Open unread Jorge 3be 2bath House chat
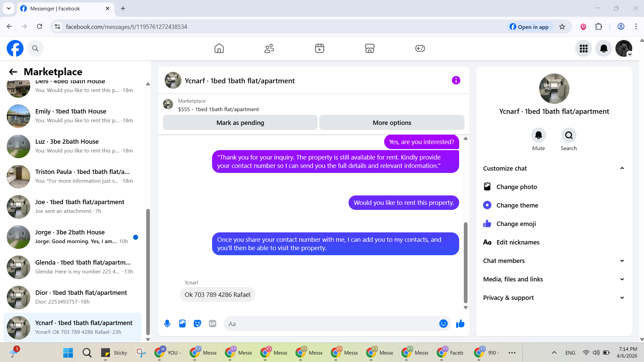Viewport: 644px width, 362px height. click(72, 237)
